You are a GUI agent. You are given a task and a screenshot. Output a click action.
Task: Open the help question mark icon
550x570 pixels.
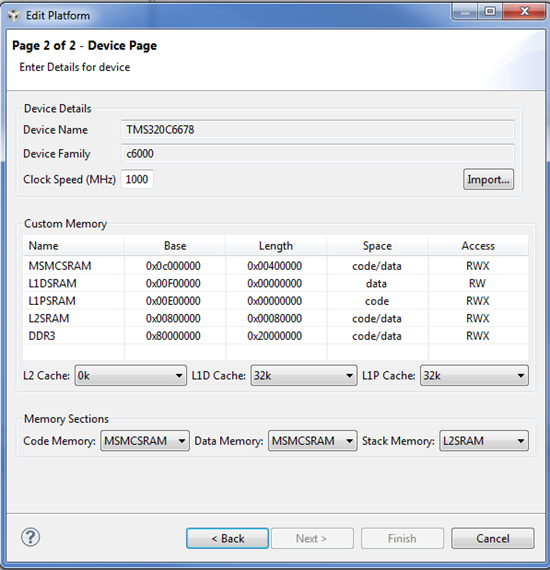[31, 537]
